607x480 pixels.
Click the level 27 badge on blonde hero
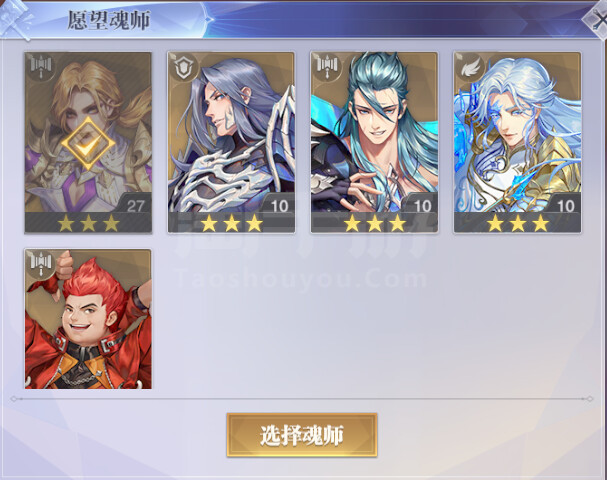pyautogui.click(x=135, y=206)
